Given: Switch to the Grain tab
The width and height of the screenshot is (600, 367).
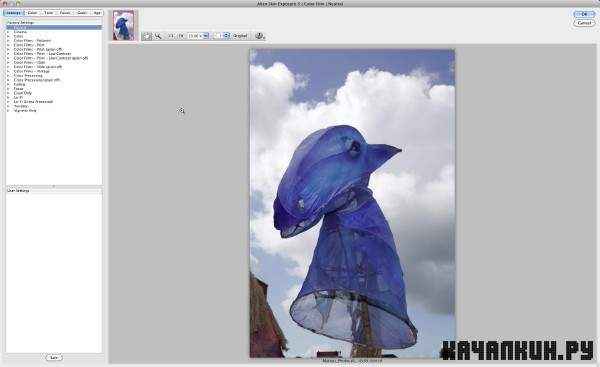Looking at the screenshot, I should 82,13.
